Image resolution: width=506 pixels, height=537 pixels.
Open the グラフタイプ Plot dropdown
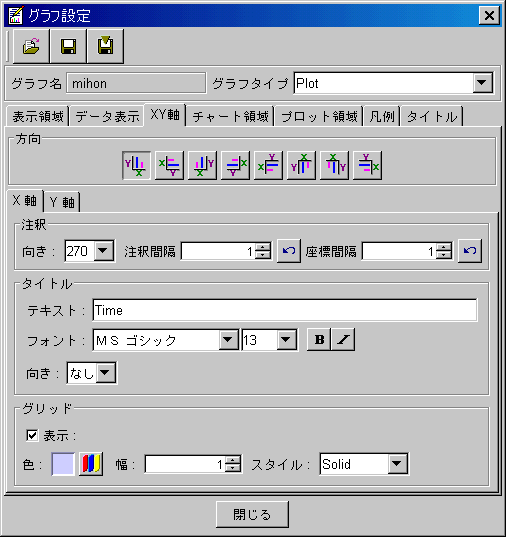[x=482, y=83]
